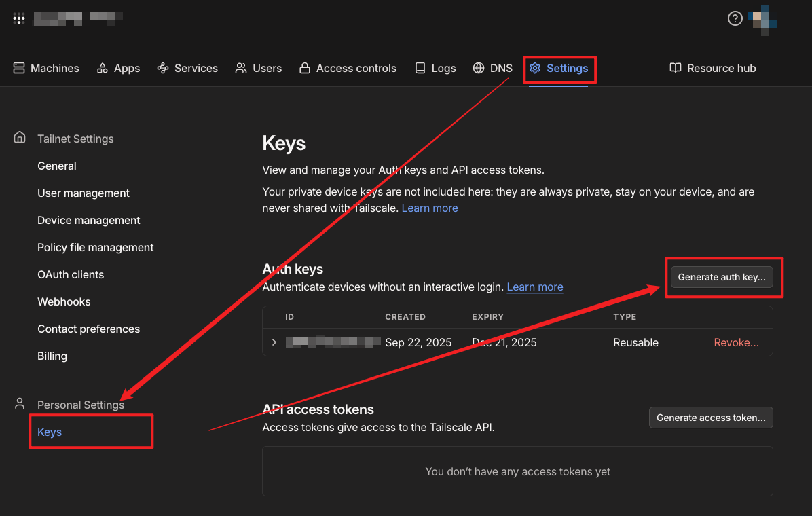Click the Logs book icon
The height and width of the screenshot is (516, 812).
[x=420, y=68]
